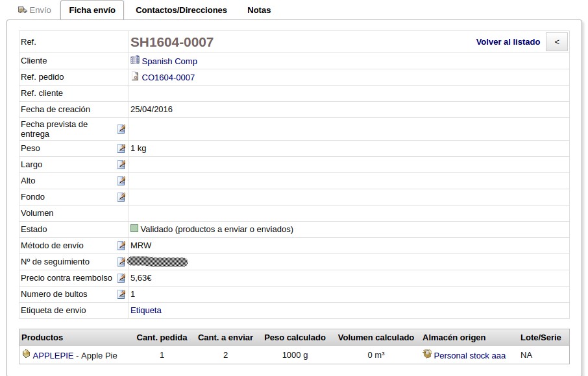588x376 pixels.
Task: Click shipment reference SH1604-0007
Action: click(x=172, y=42)
